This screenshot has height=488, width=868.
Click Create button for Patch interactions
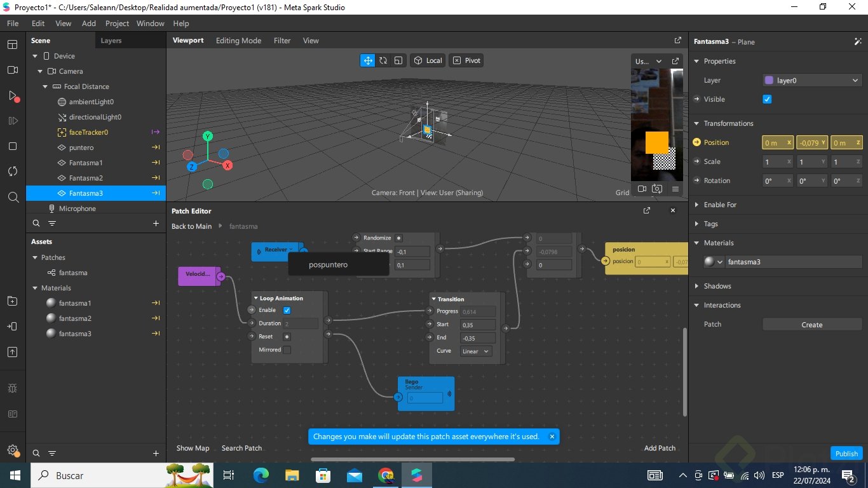tap(811, 325)
